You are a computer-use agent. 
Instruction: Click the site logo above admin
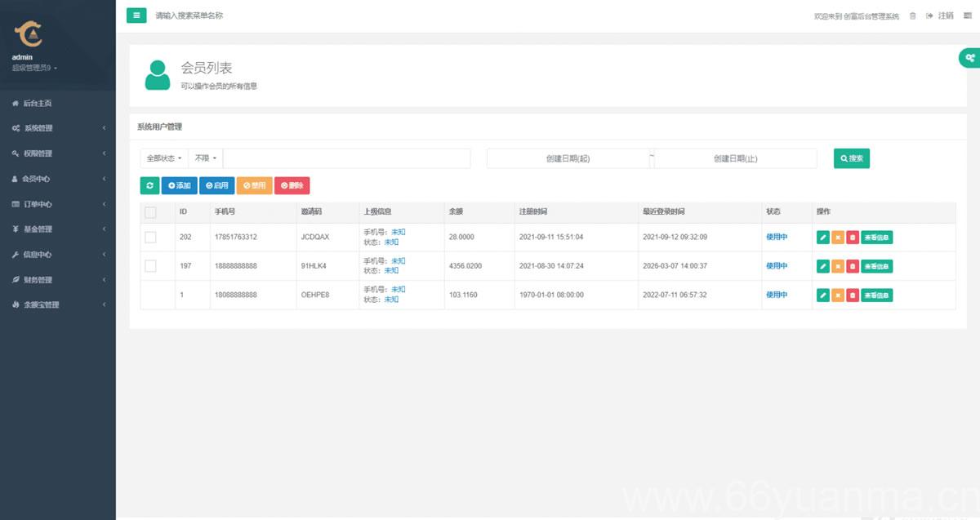click(29, 33)
